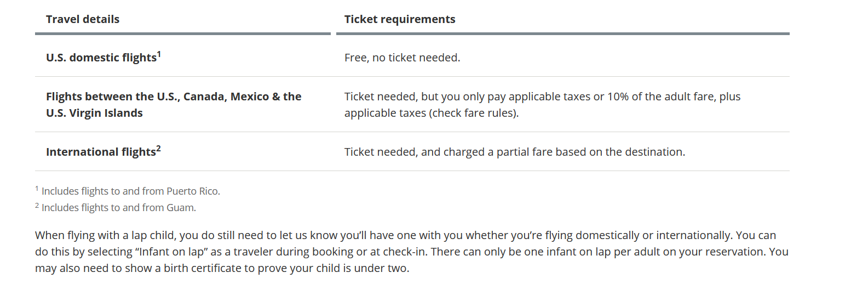Screen dimensions: 868x295
Task: Click the Puerto Rico footnote text
Action: 131,191
